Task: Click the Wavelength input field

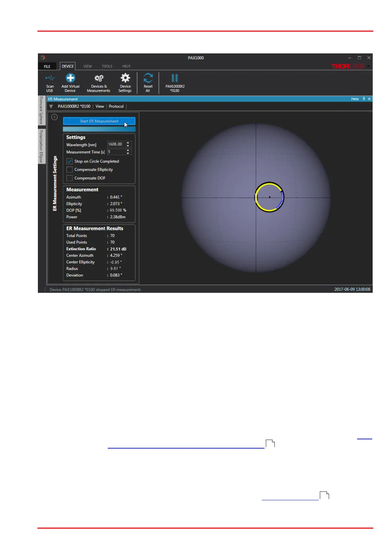Action: pos(116,144)
